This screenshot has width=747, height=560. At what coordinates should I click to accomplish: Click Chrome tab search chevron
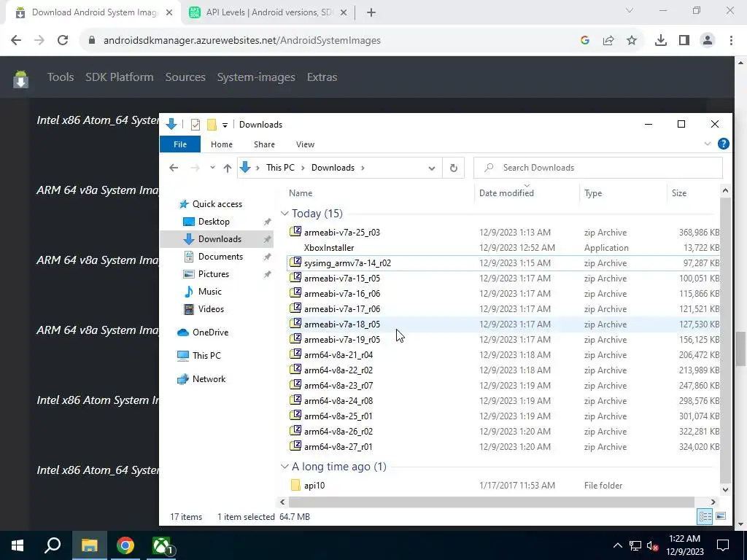click(x=630, y=11)
